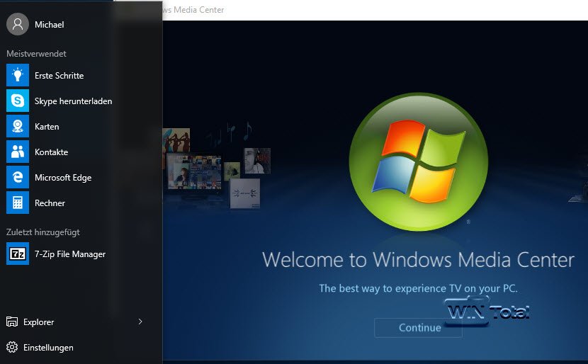Viewport: 588px width, 364px height.
Task: Choose the Kontakte text entry
Action: coord(52,152)
